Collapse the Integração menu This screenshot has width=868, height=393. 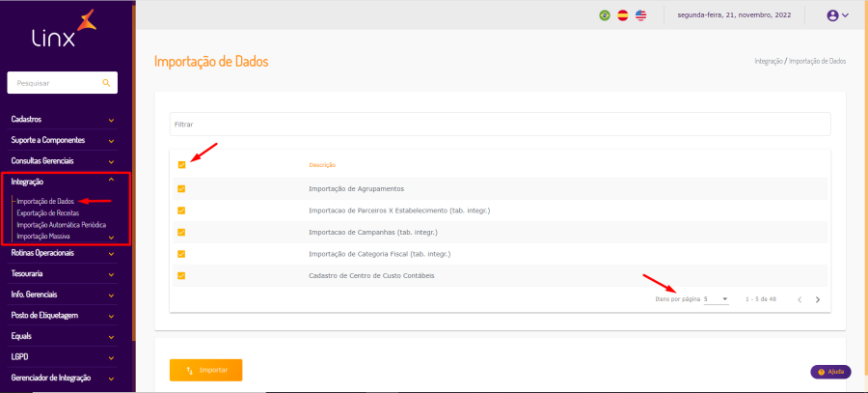point(63,182)
